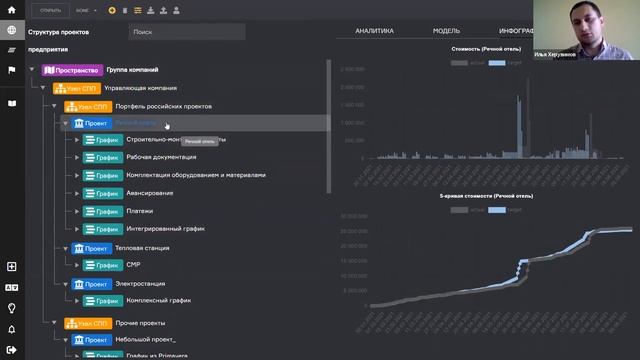Click the Открыть button in the toolbar
Image resolution: width=640 pixels, height=360 pixels.
(x=51, y=11)
